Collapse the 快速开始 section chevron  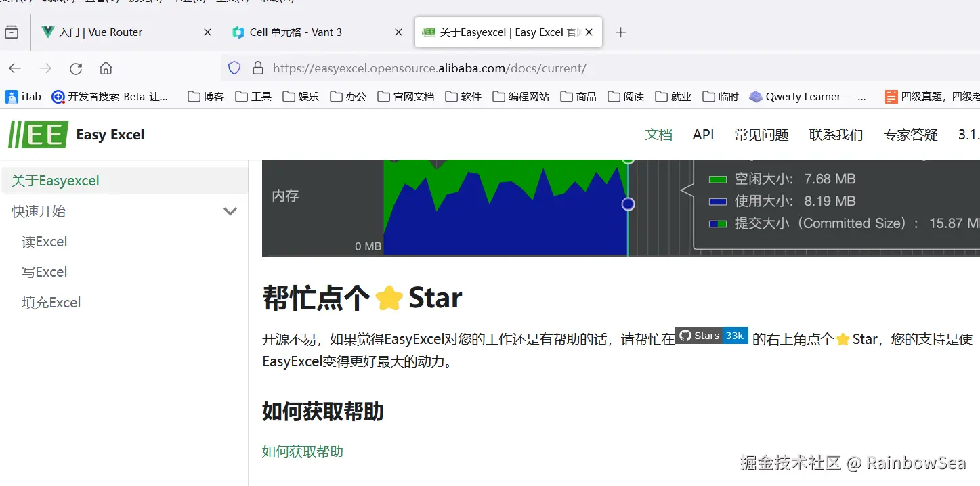click(230, 211)
